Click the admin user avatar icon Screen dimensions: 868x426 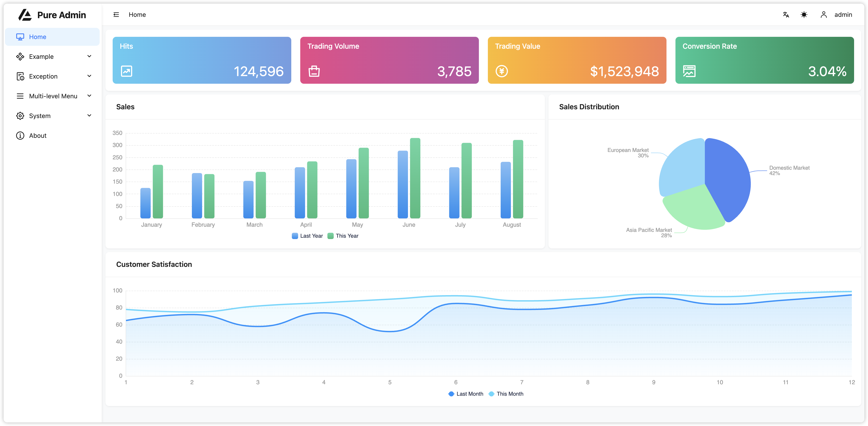tap(824, 15)
